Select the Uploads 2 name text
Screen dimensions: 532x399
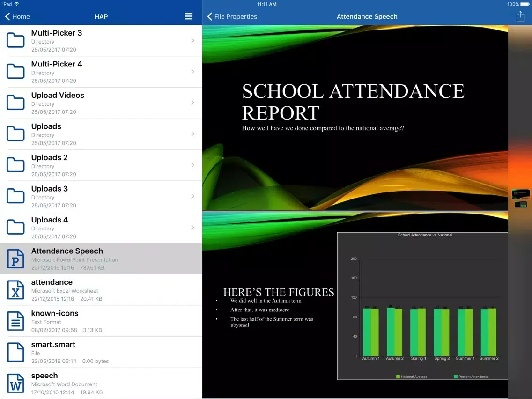click(x=50, y=157)
